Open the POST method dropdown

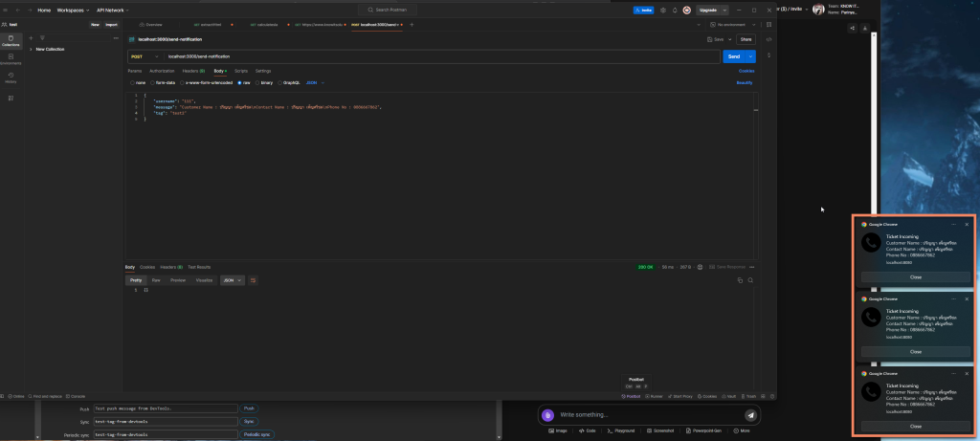tap(140, 56)
